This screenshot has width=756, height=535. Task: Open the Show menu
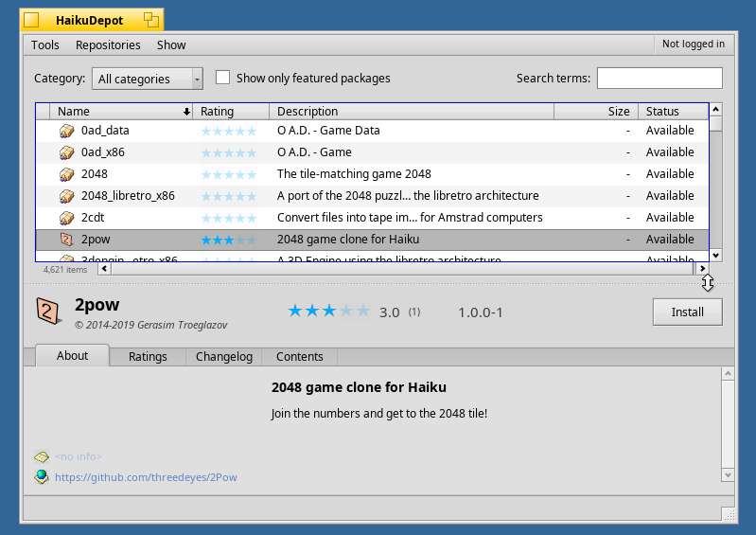[x=171, y=45]
